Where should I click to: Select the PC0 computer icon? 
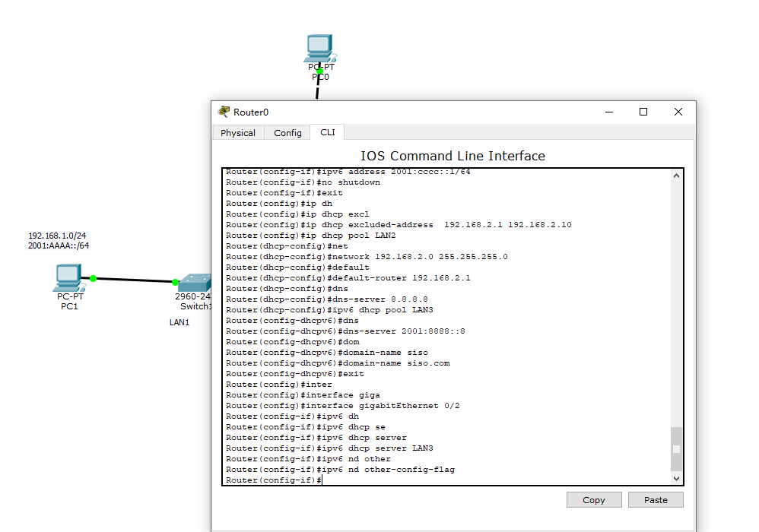coord(320,49)
